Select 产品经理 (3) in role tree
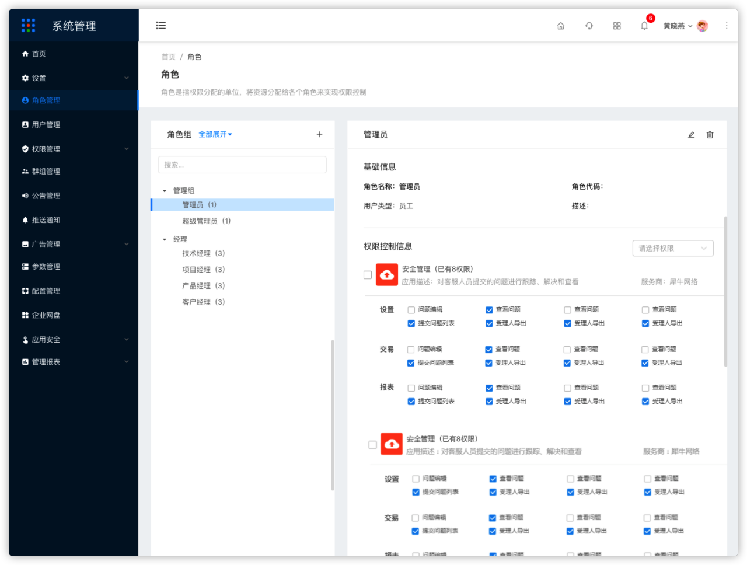The image size is (748, 565). click(204, 285)
